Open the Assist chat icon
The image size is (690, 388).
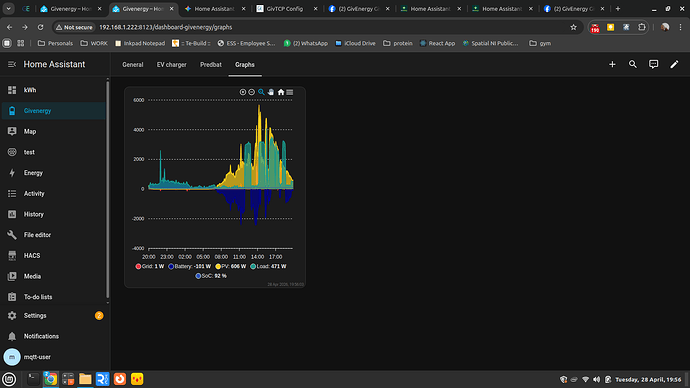(x=653, y=64)
